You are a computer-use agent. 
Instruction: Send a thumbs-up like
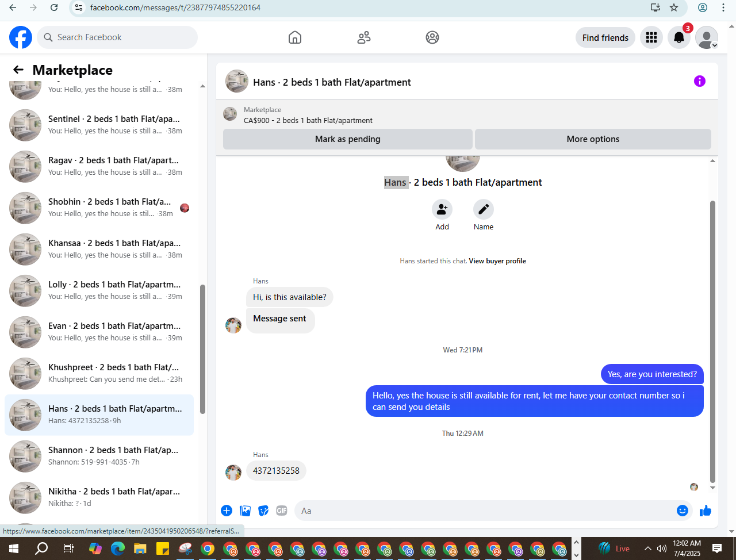click(706, 511)
